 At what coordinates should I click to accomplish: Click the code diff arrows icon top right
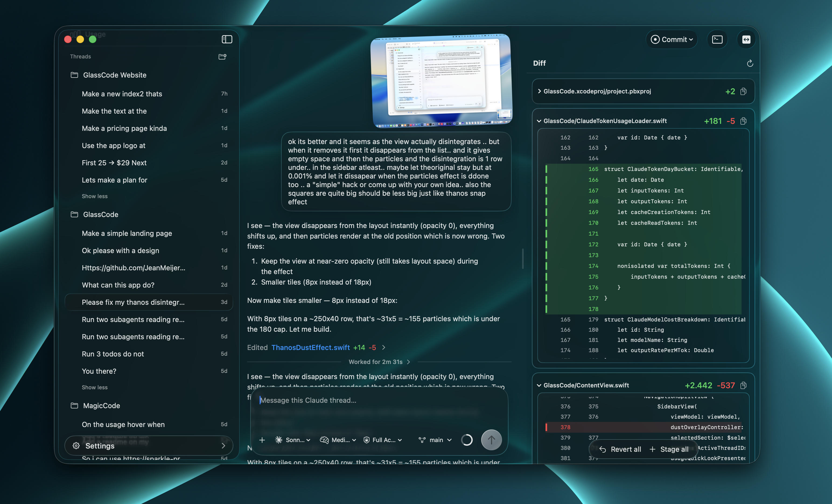click(x=746, y=39)
